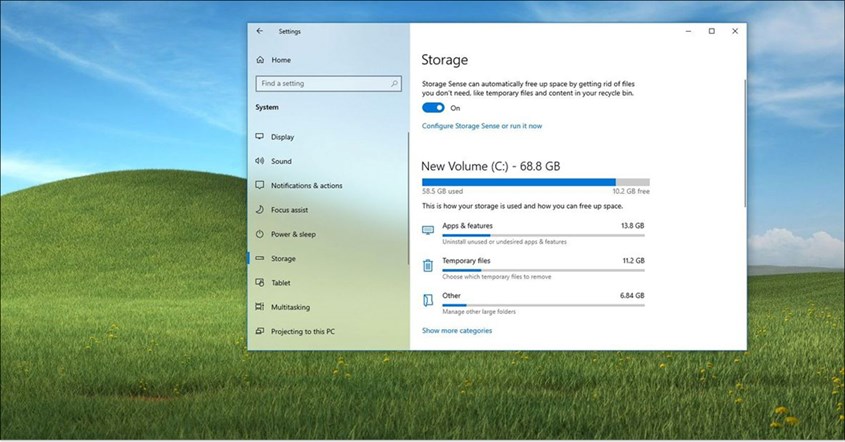Turn off the Storage Sense toggle
Viewport: 845px width, 442px height.
pos(433,108)
